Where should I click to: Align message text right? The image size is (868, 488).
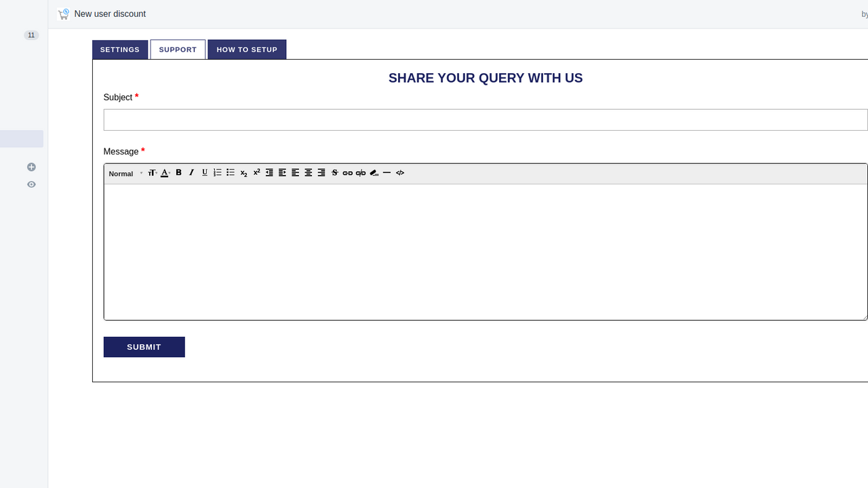click(321, 173)
